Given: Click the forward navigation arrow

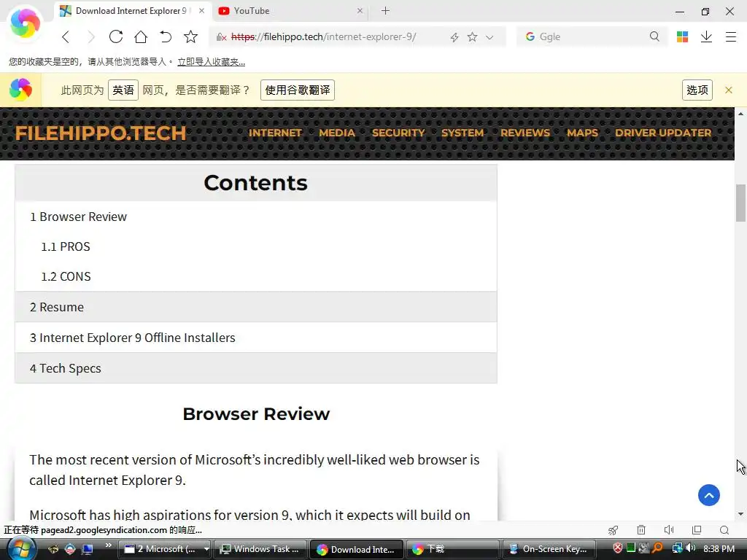Looking at the screenshot, I should [x=91, y=36].
